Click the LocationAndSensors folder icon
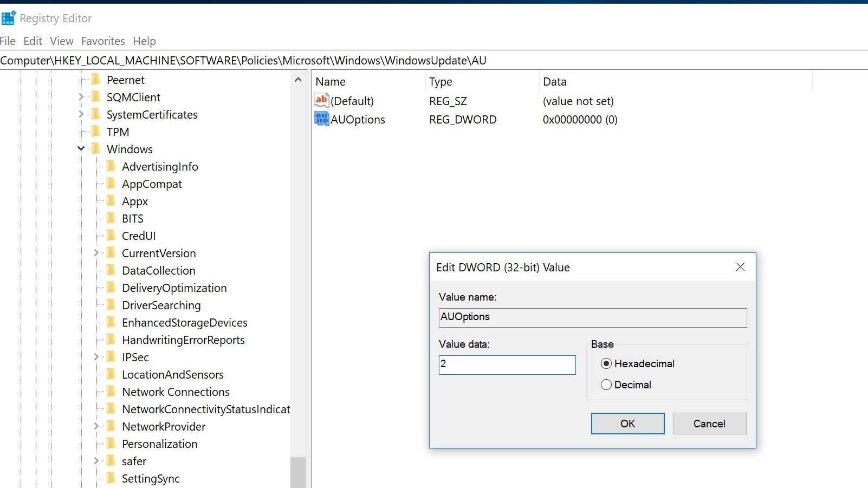Image resolution: width=868 pixels, height=488 pixels. 111,374
